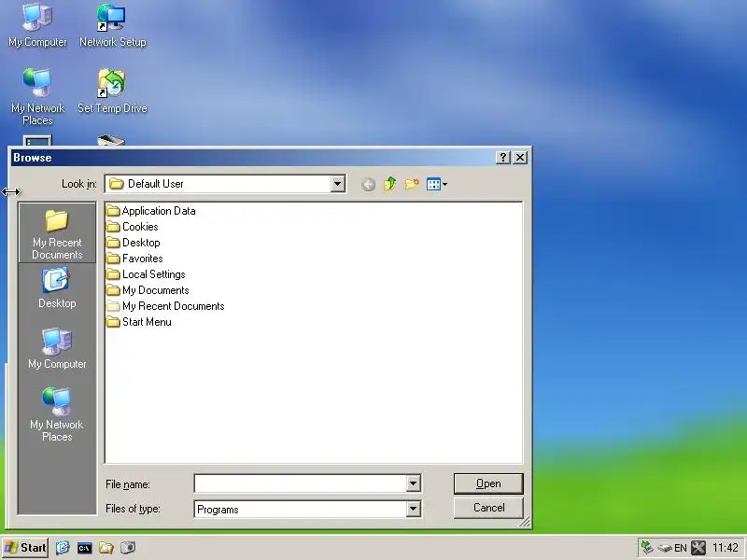Select My Computer desktop icon
The width and height of the screenshot is (747, 560).
click(x=37, y=25)
